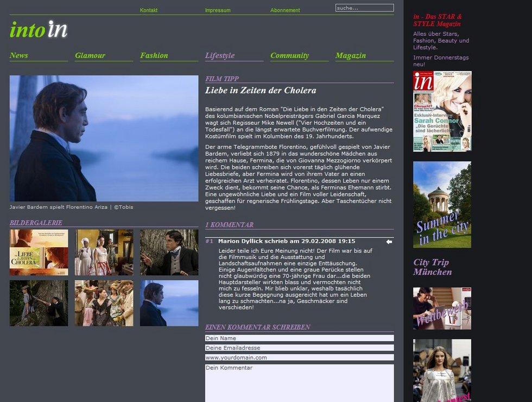This screenshot has height=402, width=532.
Task: View gallery thumbnail of crowd in straw hats
Action: [x=104, y=303]
